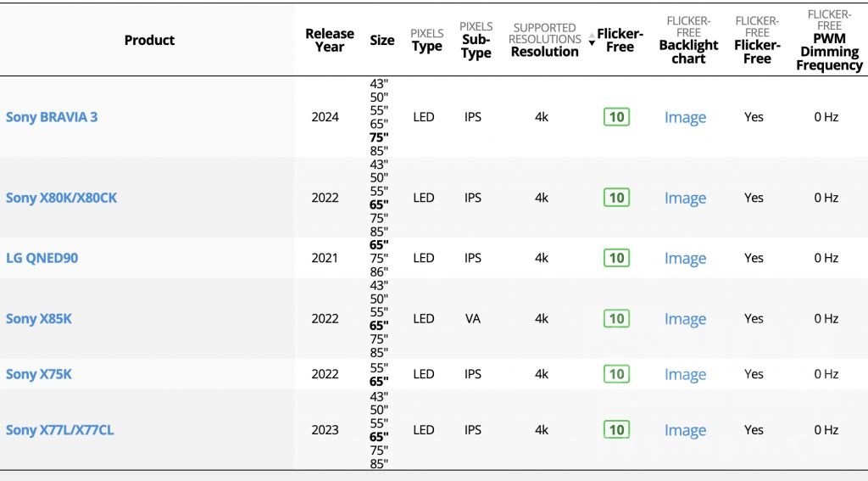
Task: Sort by Supported Resolutions column header
Action: coord(545,40)
